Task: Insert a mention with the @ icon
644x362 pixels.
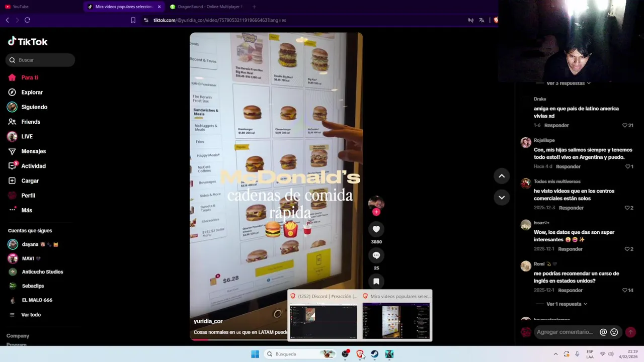Action: tap(603, 332)
